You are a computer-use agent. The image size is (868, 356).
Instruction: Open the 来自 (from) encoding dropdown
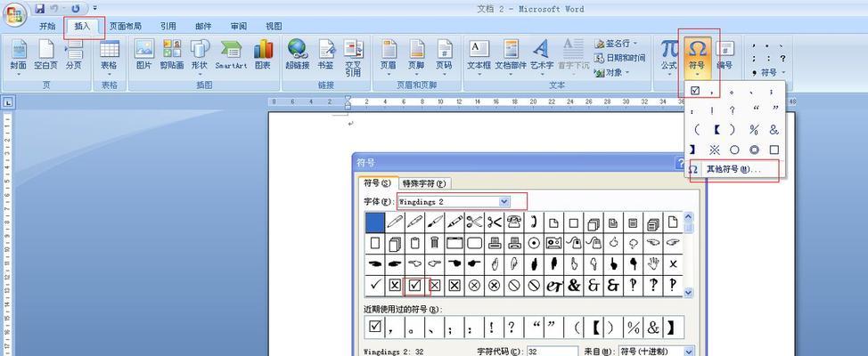point(689,352)
